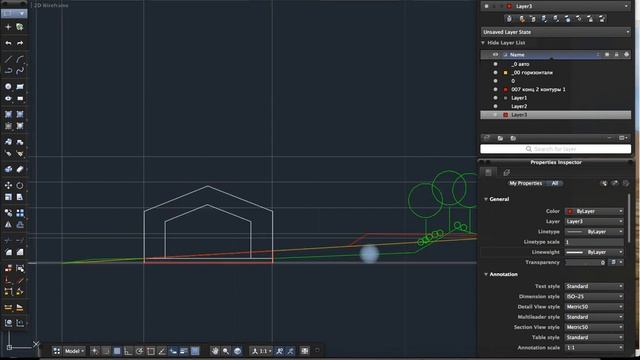Screen dimensions: 640x360
Task: Open the Linetype ByLayer dropdown
Action: click(594, 231)
